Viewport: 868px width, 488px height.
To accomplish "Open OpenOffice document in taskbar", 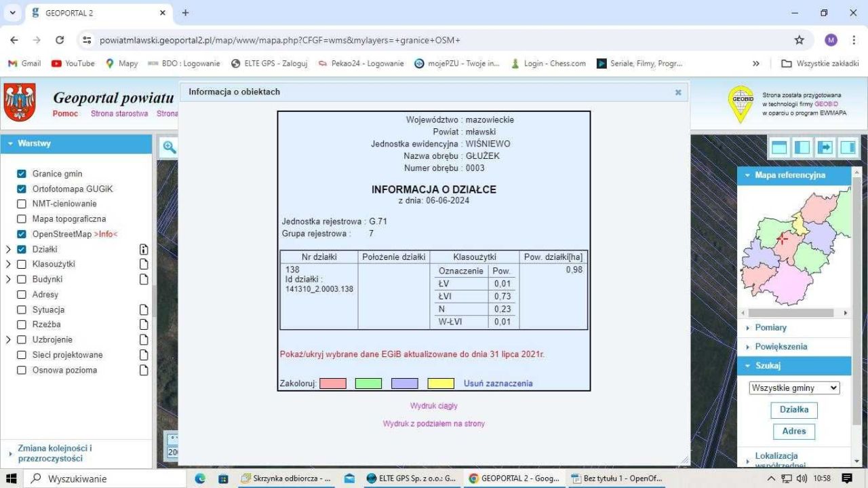I will click(x=616, y=478).
